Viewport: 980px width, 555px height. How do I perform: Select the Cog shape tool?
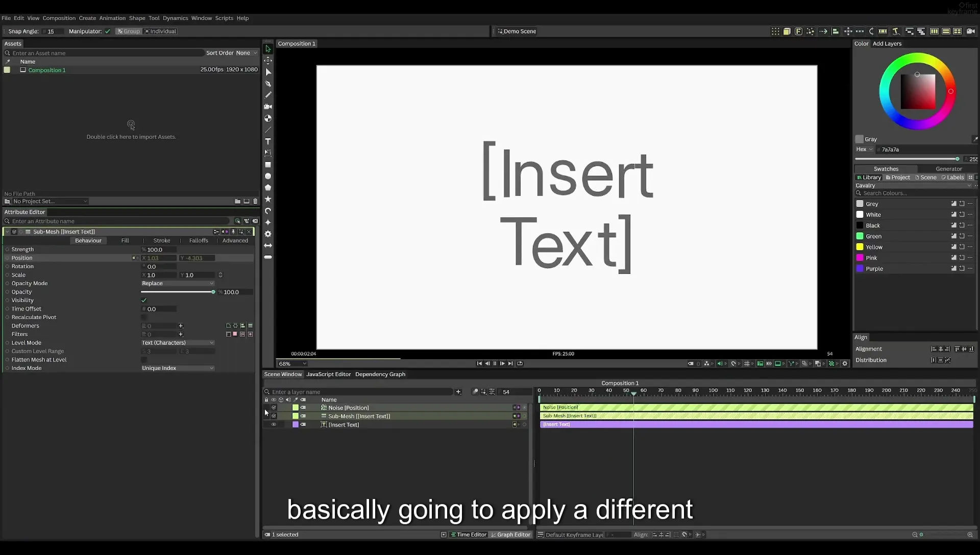coord(268,234)
